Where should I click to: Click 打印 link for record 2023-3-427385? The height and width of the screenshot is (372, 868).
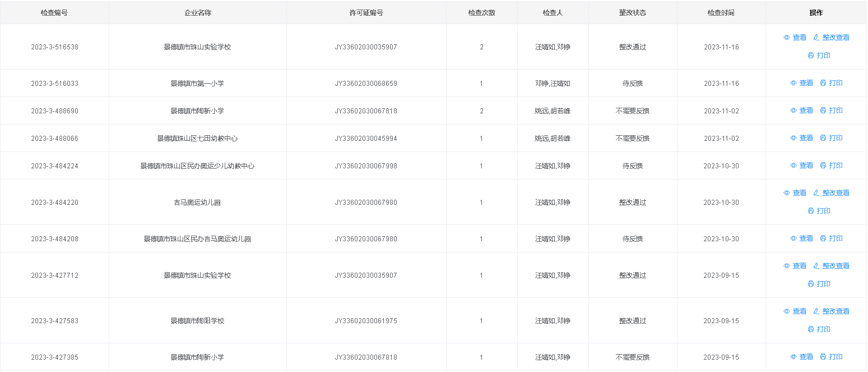(835, 357)
